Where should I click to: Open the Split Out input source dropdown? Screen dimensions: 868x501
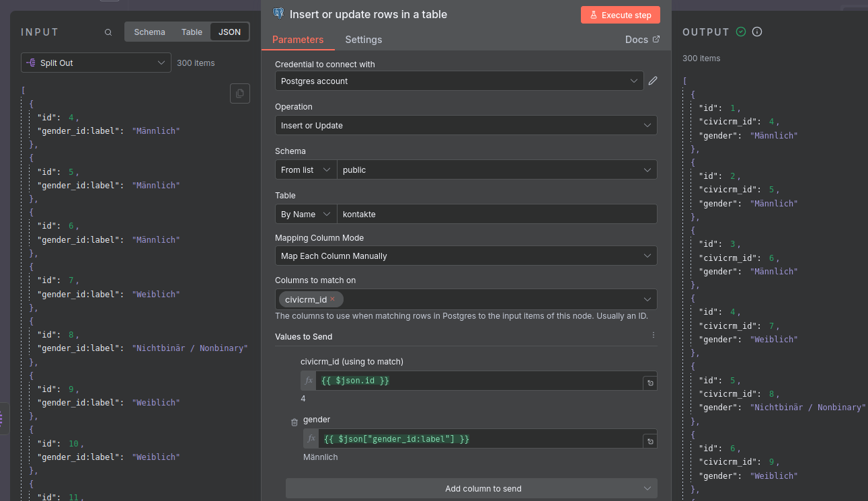click(x=95, y=63)
